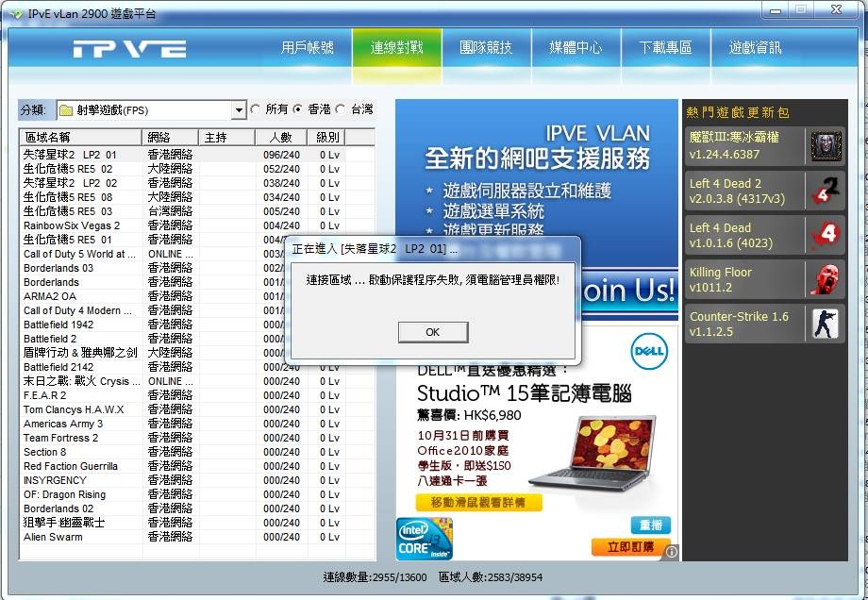This screenshot has height=600, width=868.
Task: Switch to the 連線對戰 tab
Action: (x=397, y=47)
